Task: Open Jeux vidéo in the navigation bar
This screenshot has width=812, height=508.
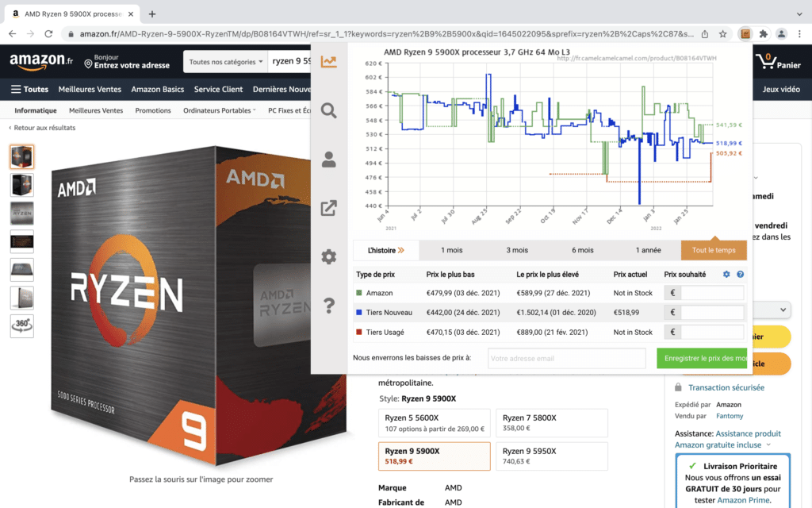Action: 781,89
